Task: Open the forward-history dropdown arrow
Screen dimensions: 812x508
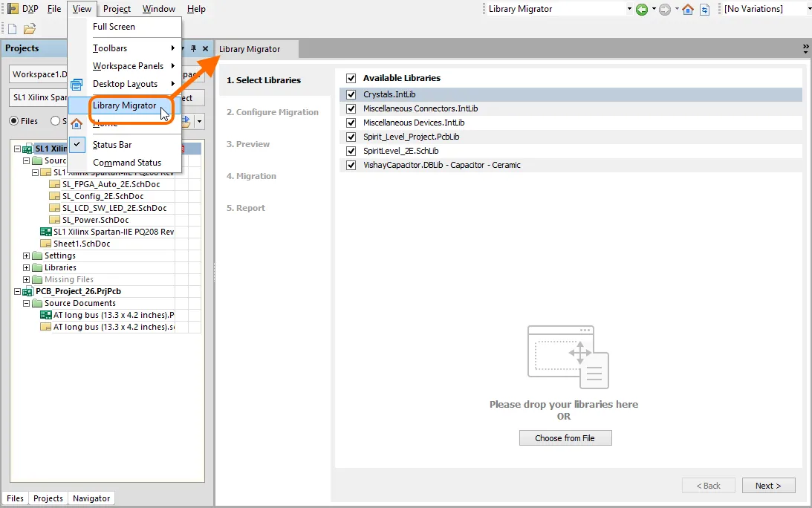Action: click(676, 10)
